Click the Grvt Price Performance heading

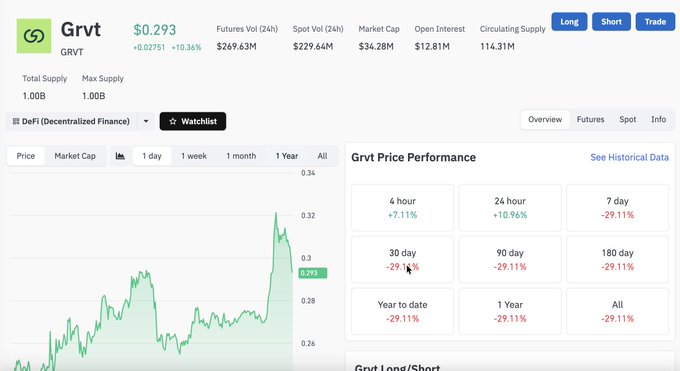[413, 158]
